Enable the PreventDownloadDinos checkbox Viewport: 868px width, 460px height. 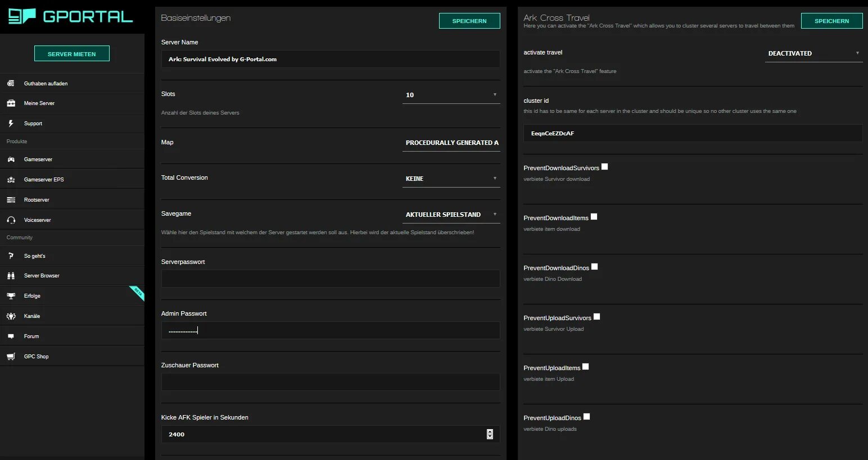(x=595, y=267)
